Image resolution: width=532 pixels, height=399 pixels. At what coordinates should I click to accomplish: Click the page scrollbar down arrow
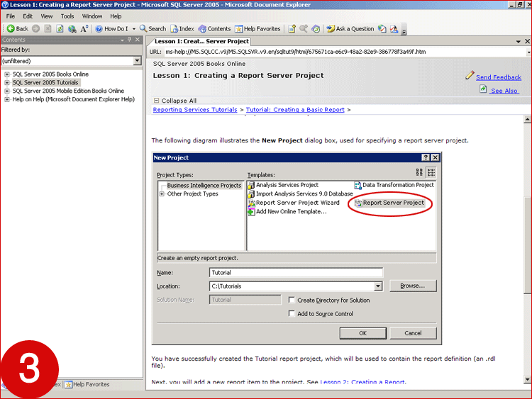527,379
